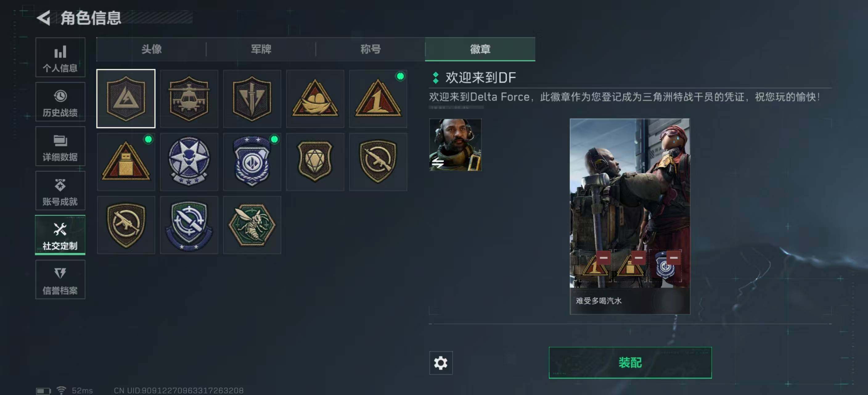Image resolution: width=868 pixels, height=395 pixels.
Task: Pick the red triangle number one badge
Action: (378, 99)
